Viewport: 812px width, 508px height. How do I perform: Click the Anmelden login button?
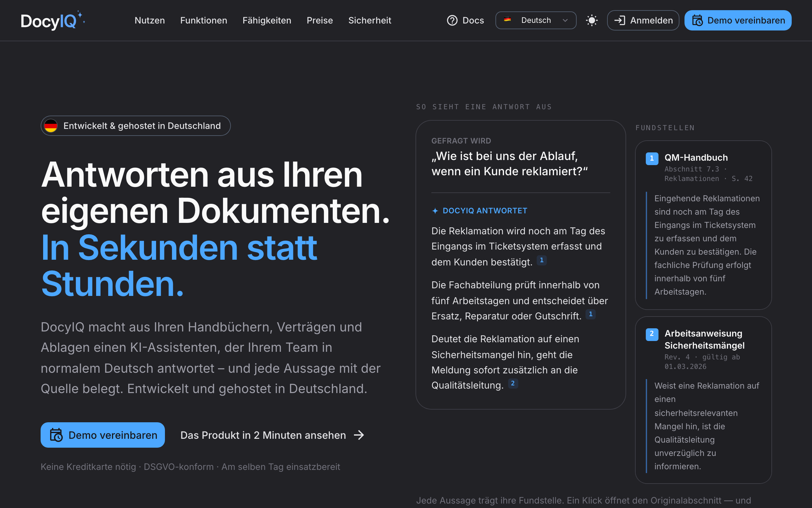pos(643,21)
